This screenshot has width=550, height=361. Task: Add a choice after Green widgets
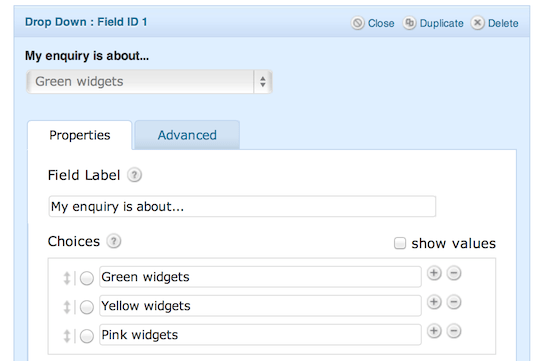(x=434, y=273)
